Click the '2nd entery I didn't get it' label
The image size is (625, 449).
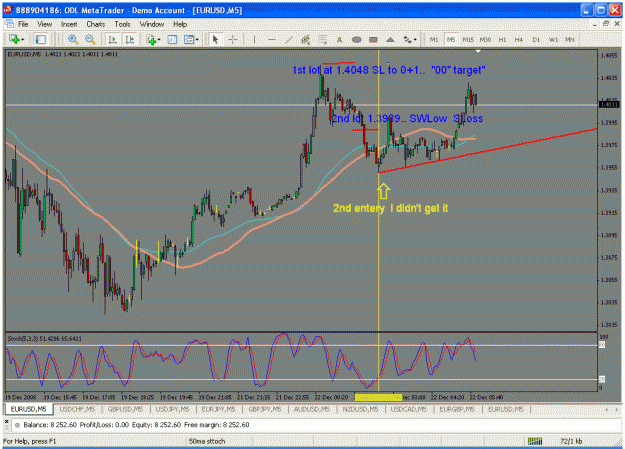(x=391, y=208)
